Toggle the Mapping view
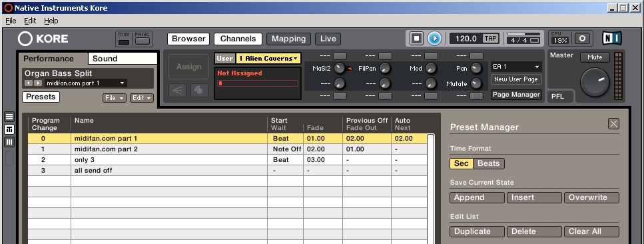 [289, 39]
